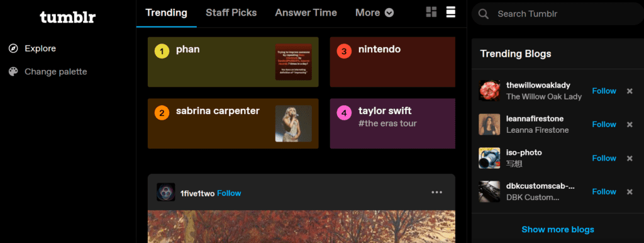Open sabrina carpenter thumbnail image

coord(293,123)
